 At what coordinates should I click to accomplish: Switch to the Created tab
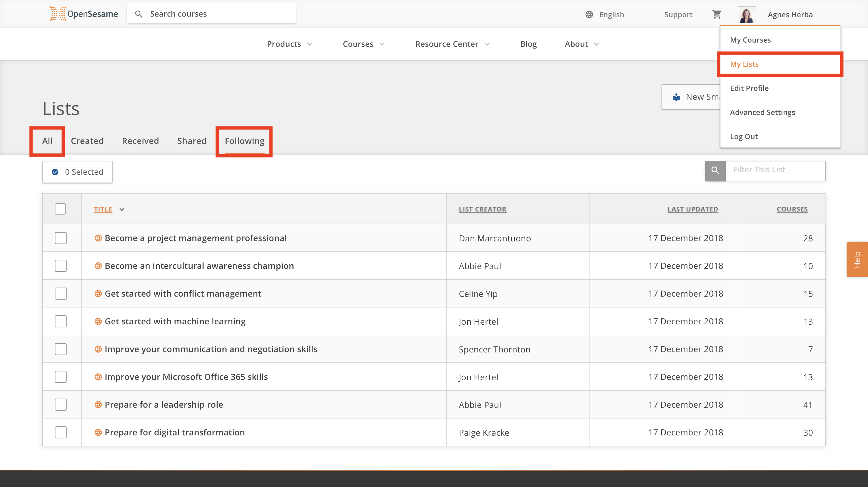pos(87,141)
